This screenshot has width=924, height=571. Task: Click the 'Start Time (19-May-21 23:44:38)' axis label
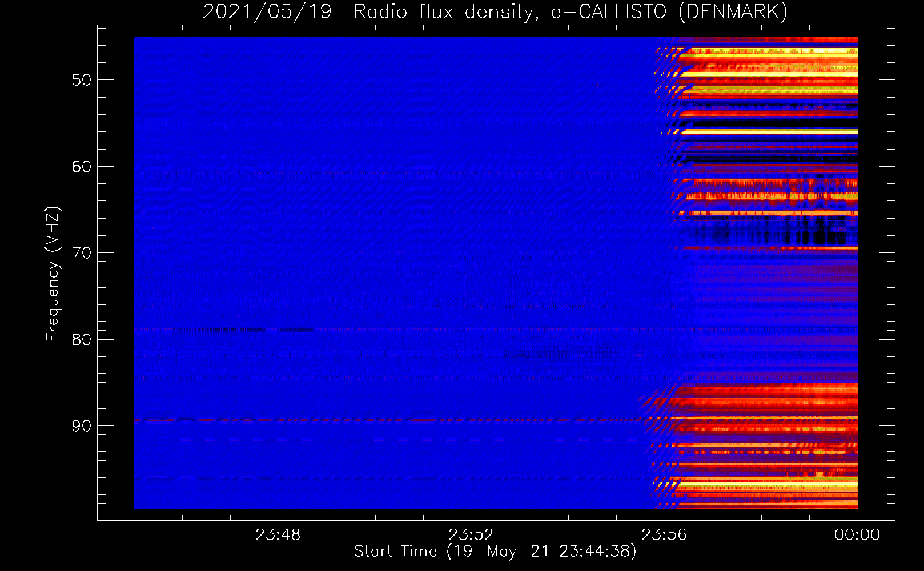click(495, 552)
